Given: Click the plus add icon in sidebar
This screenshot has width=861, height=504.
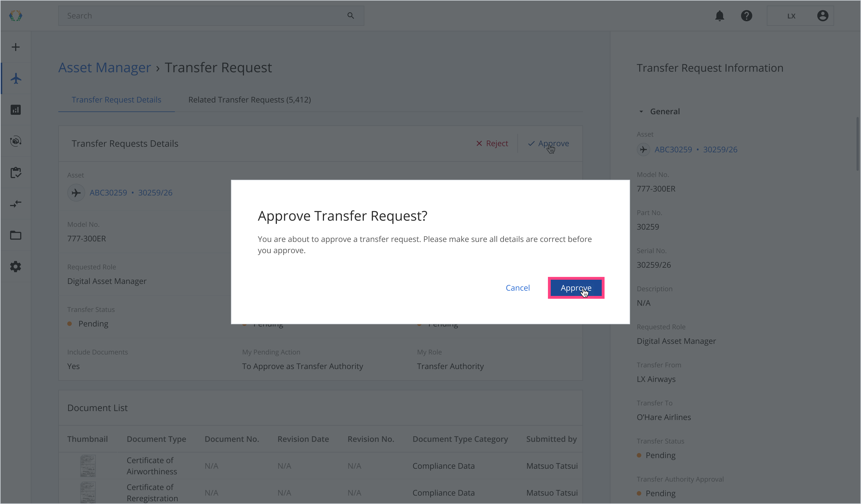Looking at the screenshot, I should (16, 47).
